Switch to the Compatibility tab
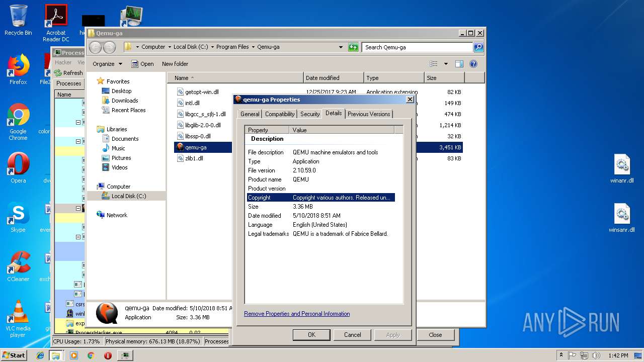Viewport: 644px width, 362px height. [x=280, y=114]
